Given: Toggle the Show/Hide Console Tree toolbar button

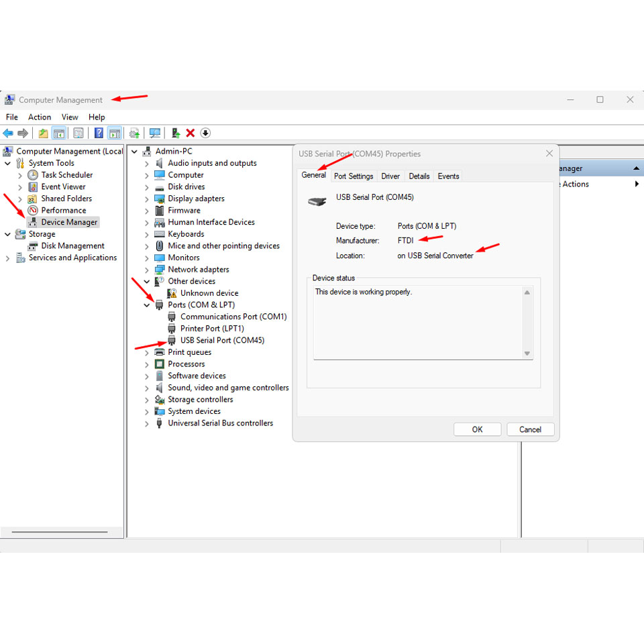Looking at the screenshot, I should [59, 133].
